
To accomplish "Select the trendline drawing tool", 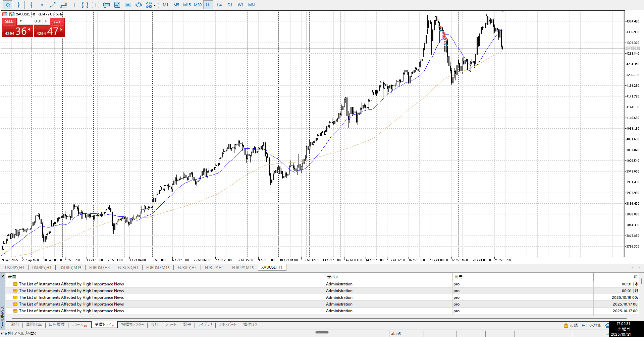I will tap(53, 5).
